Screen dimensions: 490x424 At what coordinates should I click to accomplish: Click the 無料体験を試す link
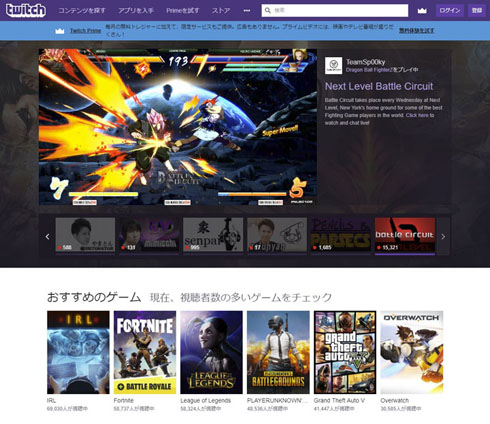[x=416, y=31]
